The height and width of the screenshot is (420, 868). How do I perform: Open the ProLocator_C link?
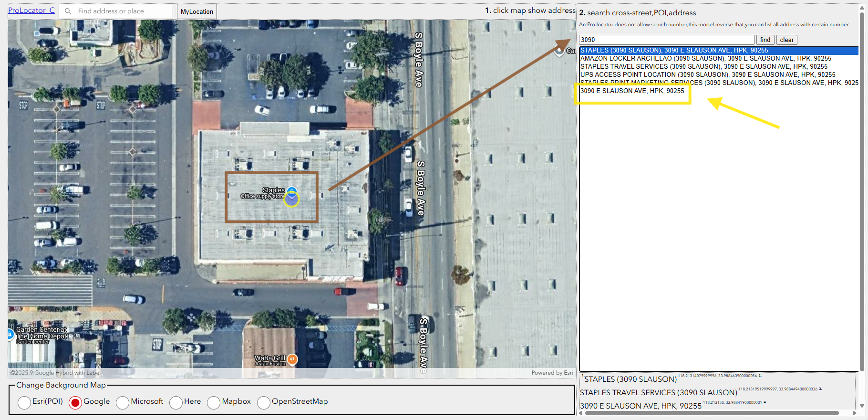click(x=31, y=10)
